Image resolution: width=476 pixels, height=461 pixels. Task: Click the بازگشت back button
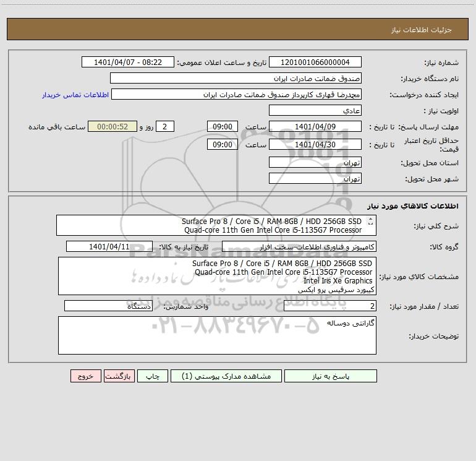(x=119, y=376)
